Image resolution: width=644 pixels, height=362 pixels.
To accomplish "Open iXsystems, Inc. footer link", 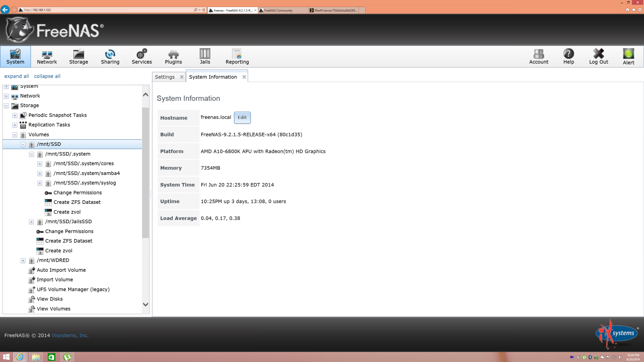I will coord(70,335).
